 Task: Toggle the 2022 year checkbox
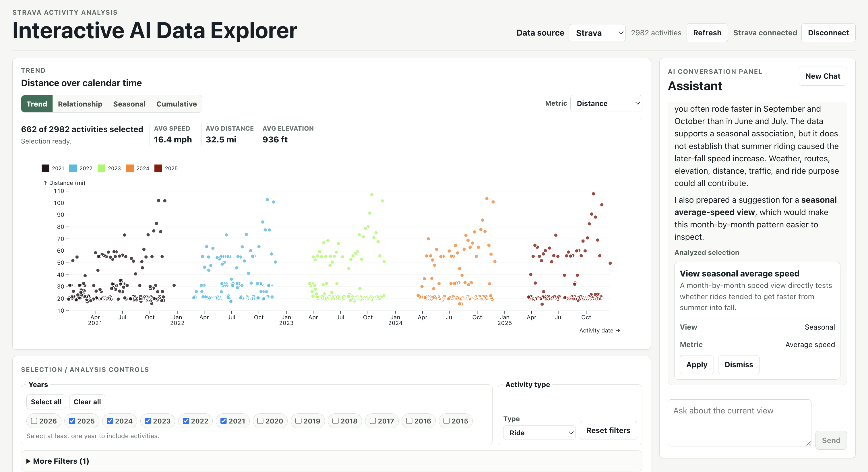186,421
